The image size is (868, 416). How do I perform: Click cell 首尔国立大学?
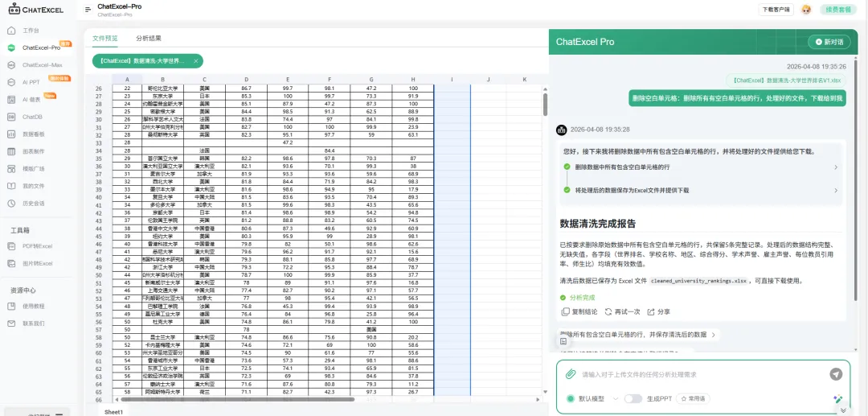coord(162,159)
